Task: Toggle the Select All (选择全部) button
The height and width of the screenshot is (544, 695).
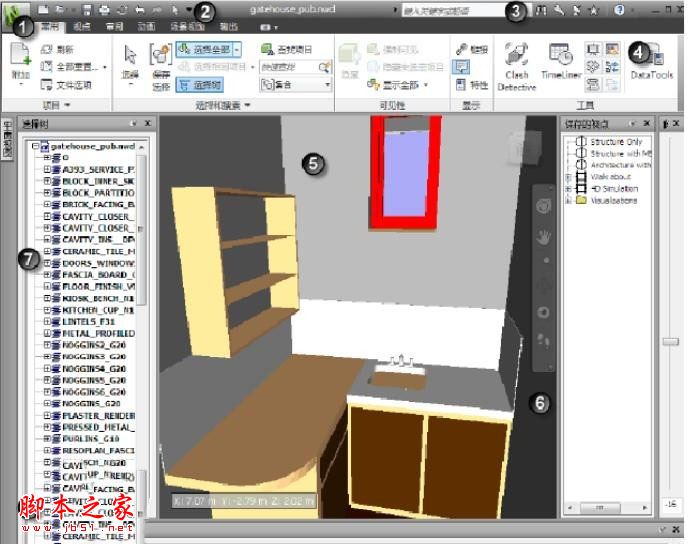Action: (204, 49)
